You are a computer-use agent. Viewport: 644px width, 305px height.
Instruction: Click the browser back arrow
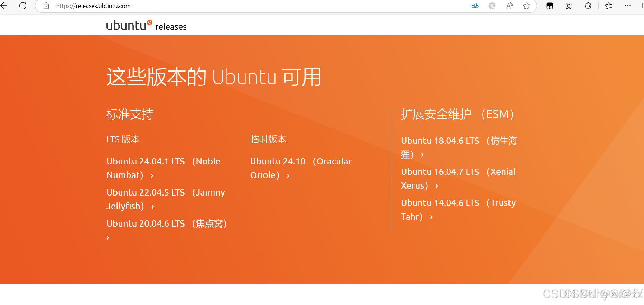(4, 6)
